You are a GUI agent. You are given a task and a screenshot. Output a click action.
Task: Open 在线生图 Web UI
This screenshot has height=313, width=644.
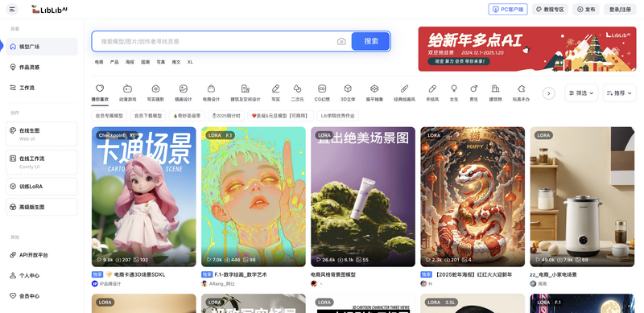42,134
